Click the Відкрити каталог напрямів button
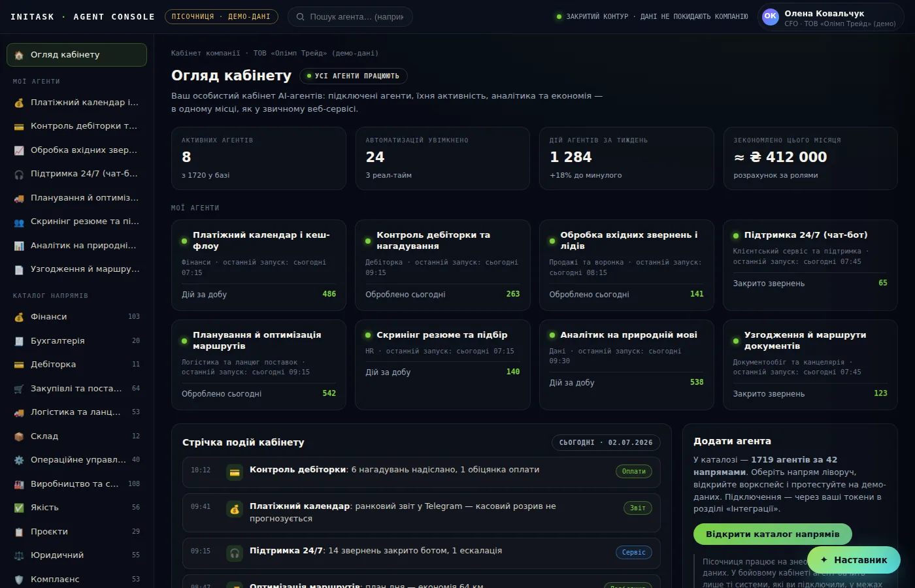The width and height of the screenshot is (915, 588). click(x=773, y=534)
